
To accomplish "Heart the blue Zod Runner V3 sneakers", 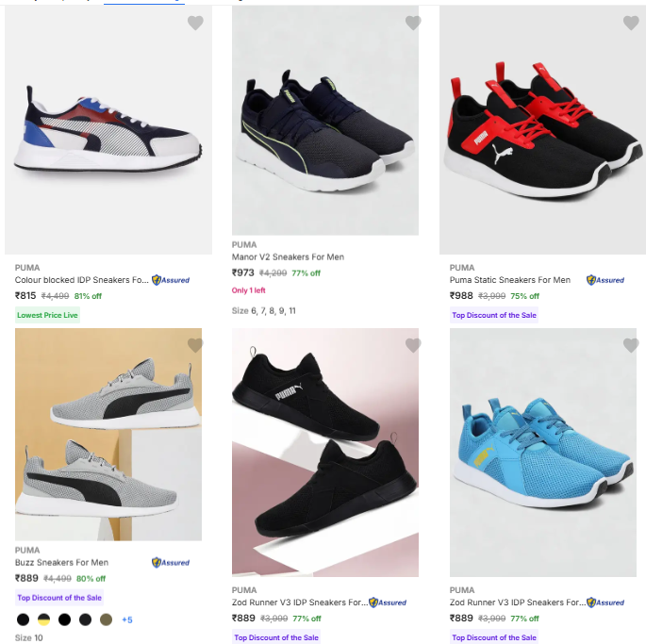I will (x=631, y=346).
